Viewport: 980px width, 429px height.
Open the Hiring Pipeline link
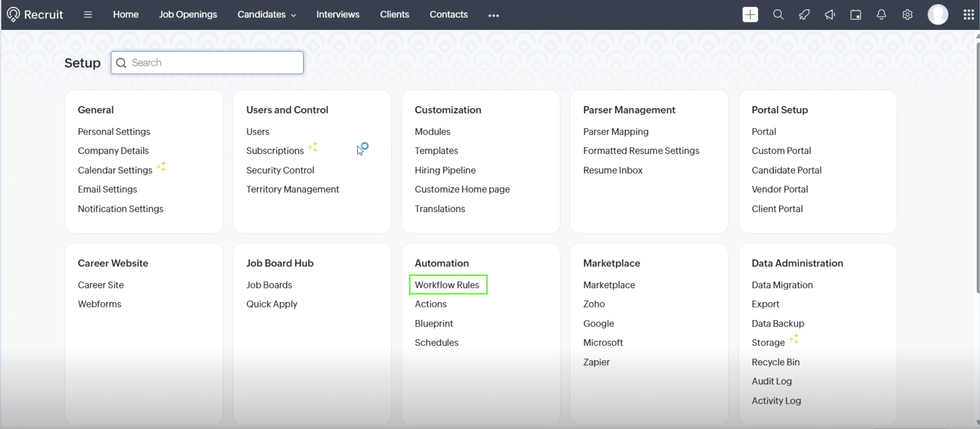(x=445, y=170)
